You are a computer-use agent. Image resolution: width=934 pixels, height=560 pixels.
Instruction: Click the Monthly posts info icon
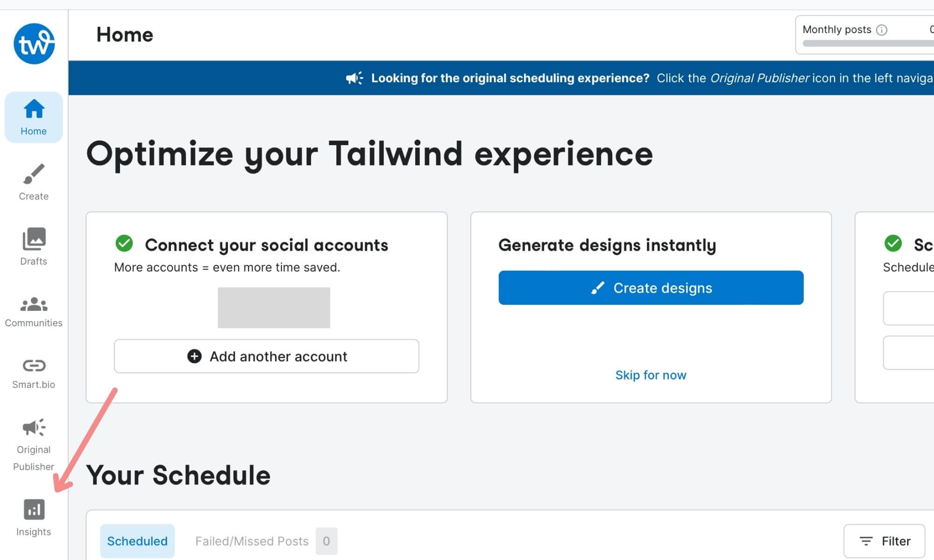coord(881,29)
